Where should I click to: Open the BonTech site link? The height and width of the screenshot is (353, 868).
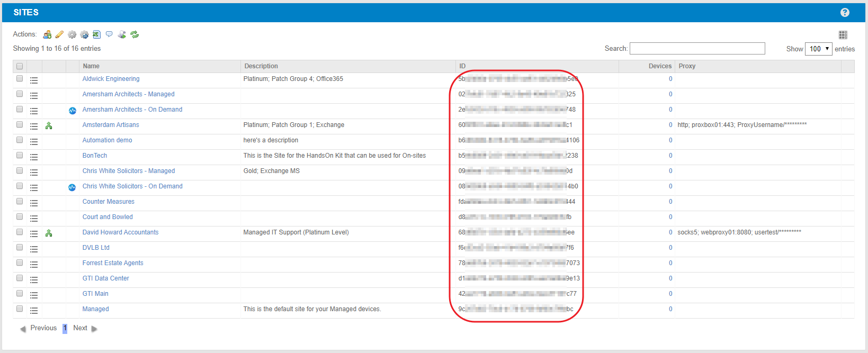(x=95, y=156)
